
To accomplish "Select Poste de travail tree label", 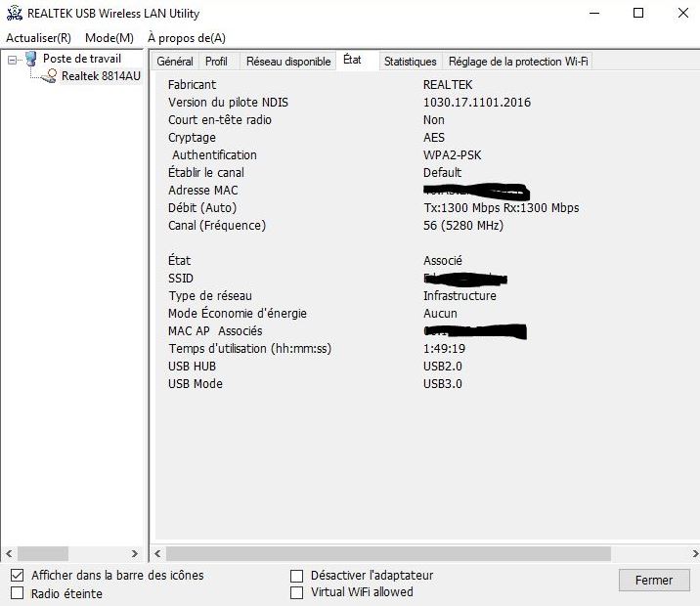I will point(82,59).
